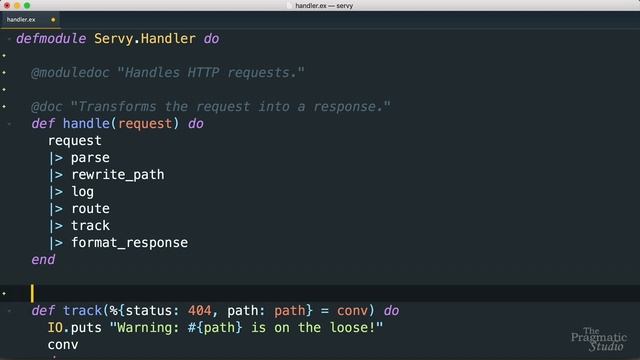Click format_response in the pipeline
The height and width of the screenshot is (360, 640).
point(130,243)
